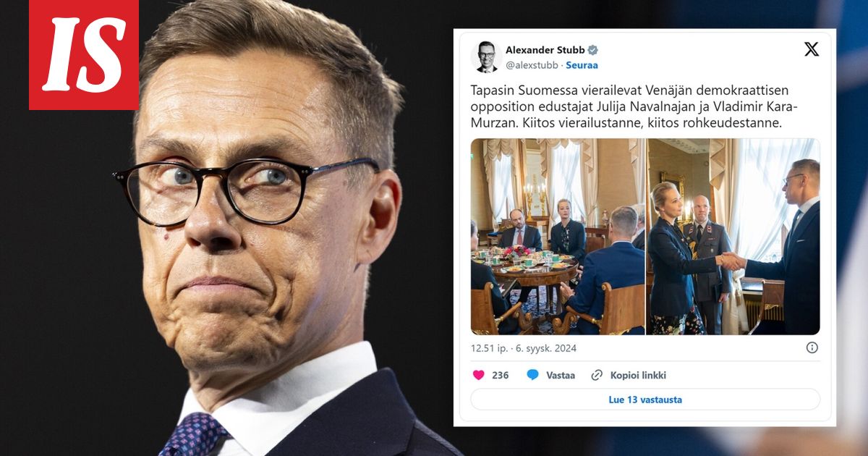Screen dimensions: 868x456
Task: Open the info circle icon
Action: pos(812,347)
